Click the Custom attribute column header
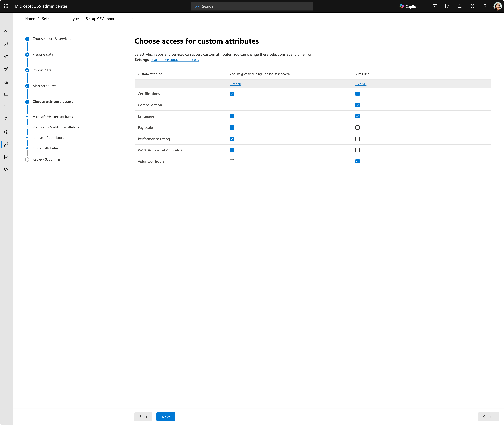The height and width of the screenshot is (425, 504). point(150,74)
